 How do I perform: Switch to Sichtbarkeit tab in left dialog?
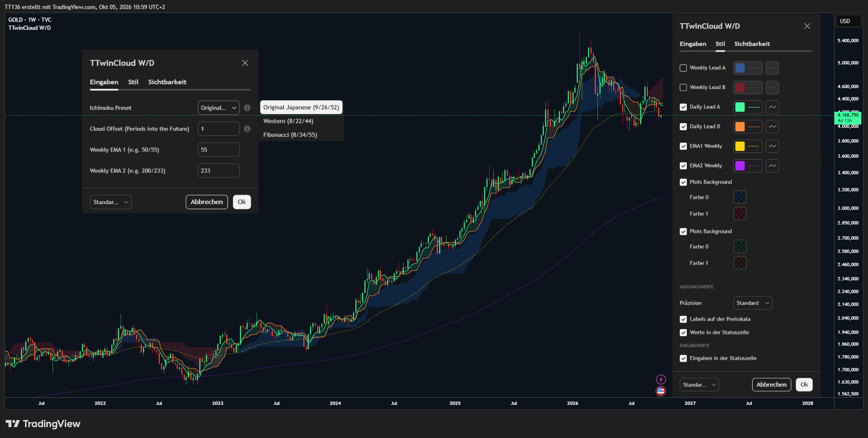point(167,82)
